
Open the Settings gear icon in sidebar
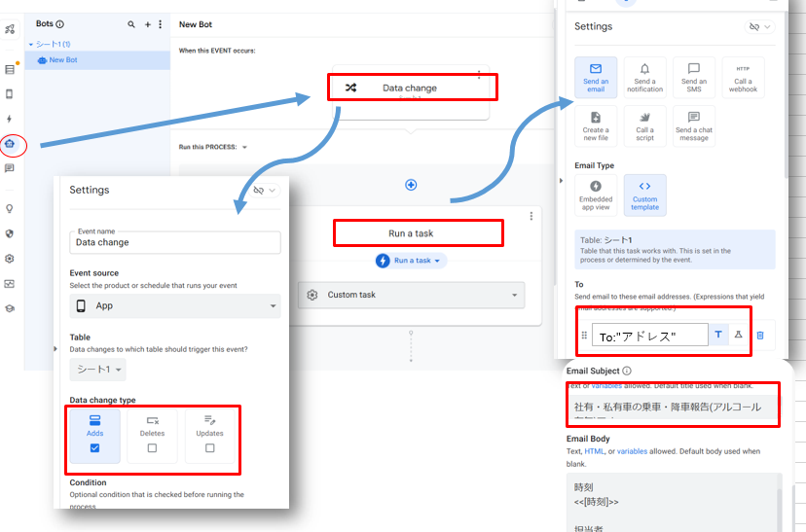coord(10,259)
